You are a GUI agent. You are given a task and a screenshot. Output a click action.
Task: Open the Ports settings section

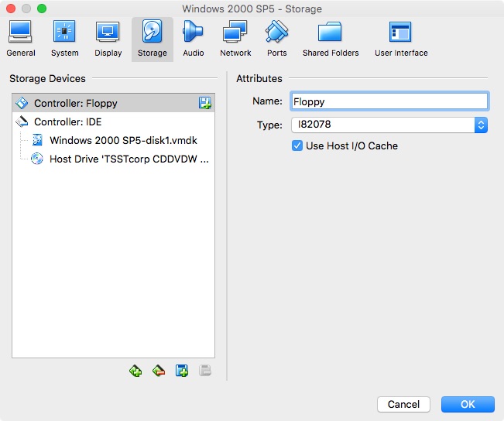276,39
